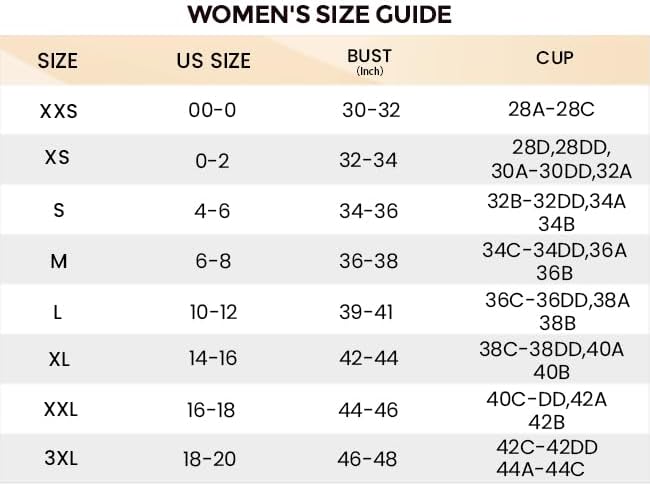Click the BUST (Inch) column header
This screenshot has width=650, height=486.
point(369,61)
